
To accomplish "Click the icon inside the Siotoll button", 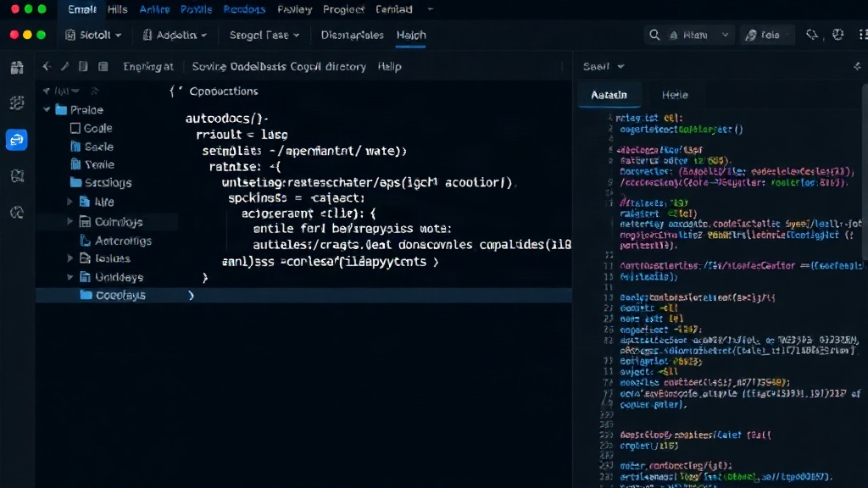I will coord(70,35).
